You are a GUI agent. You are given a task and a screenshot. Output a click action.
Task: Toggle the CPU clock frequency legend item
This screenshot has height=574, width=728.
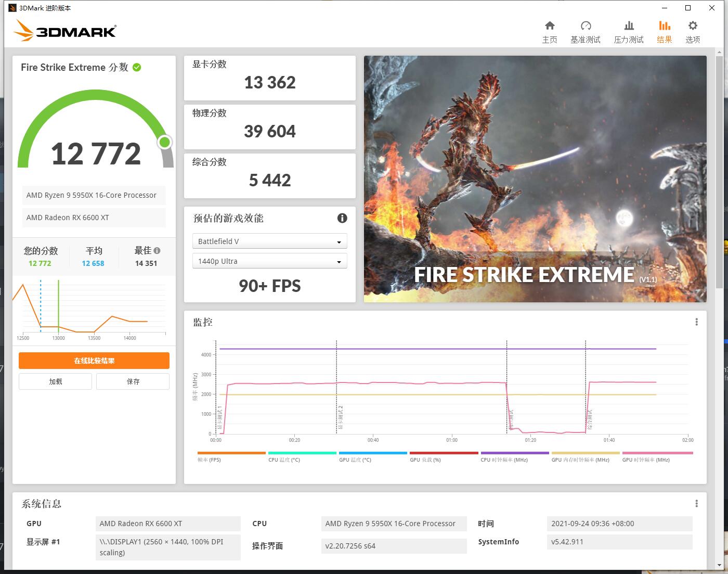point(515,457)
